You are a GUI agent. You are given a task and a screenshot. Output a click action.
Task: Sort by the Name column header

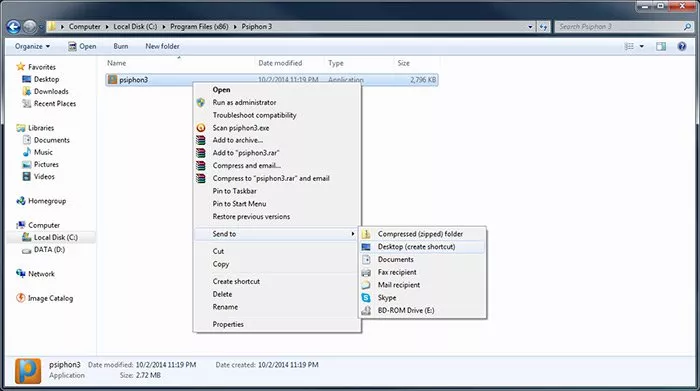(x=117, y=63)
